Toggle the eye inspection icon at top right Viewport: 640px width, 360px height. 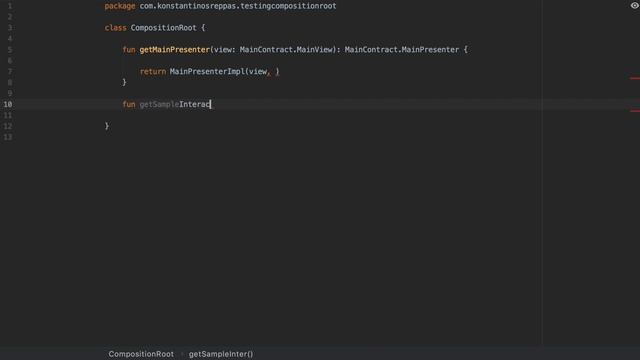tap(634, 5)
